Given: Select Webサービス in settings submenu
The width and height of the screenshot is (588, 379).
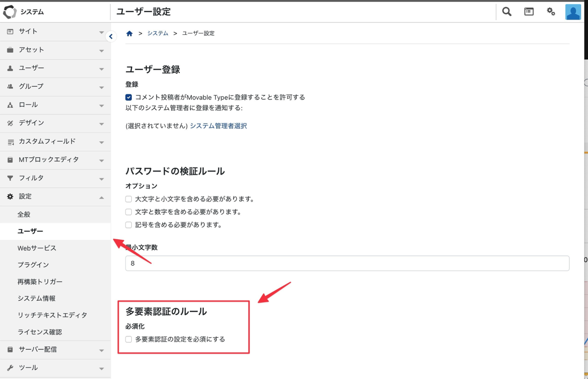Looking at the screenshot, I should (x=37, y=248).
